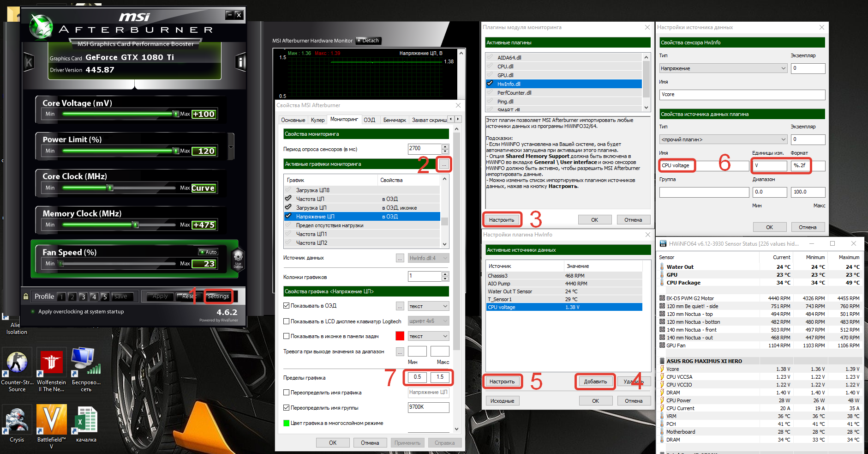868x454 pixels.
Task: Enable Показывать в LCD дисплее клавиатур Logitech
Action: 286,321
